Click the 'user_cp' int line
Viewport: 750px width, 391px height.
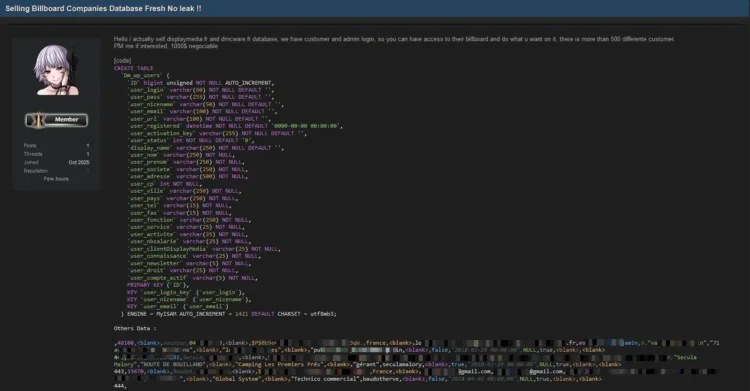click(x=165, y=184)
